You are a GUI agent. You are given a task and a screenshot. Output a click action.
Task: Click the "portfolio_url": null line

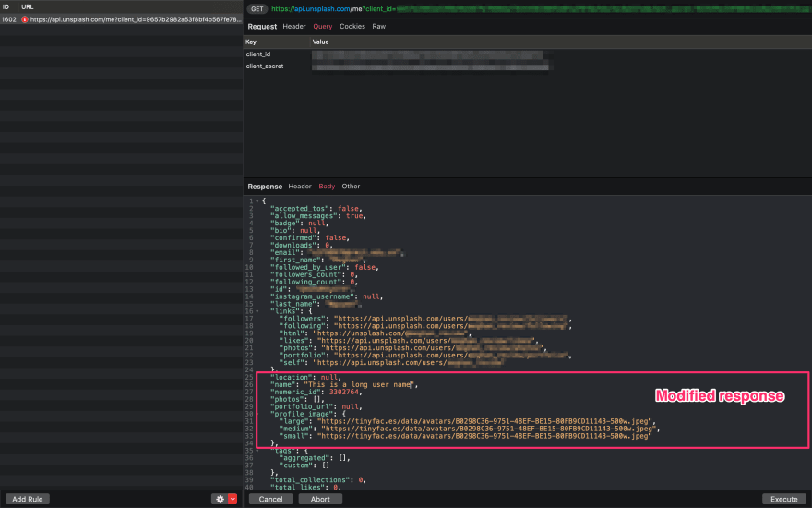point(316,407)
